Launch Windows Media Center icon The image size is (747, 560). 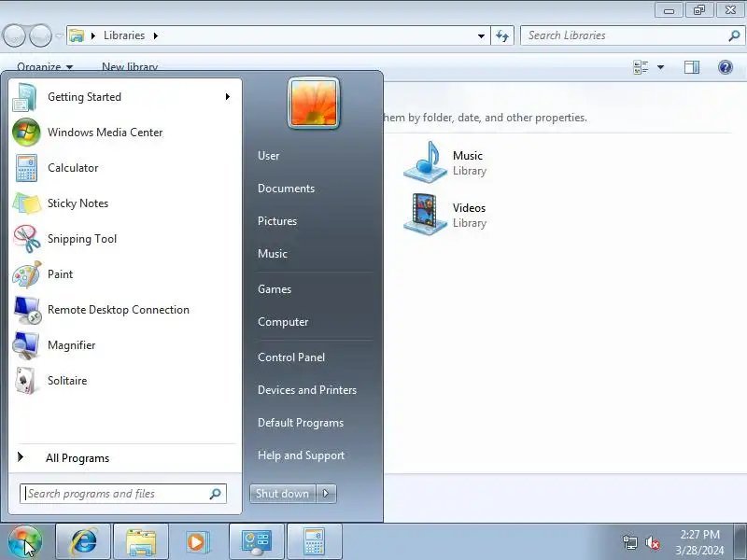(26, 133)
